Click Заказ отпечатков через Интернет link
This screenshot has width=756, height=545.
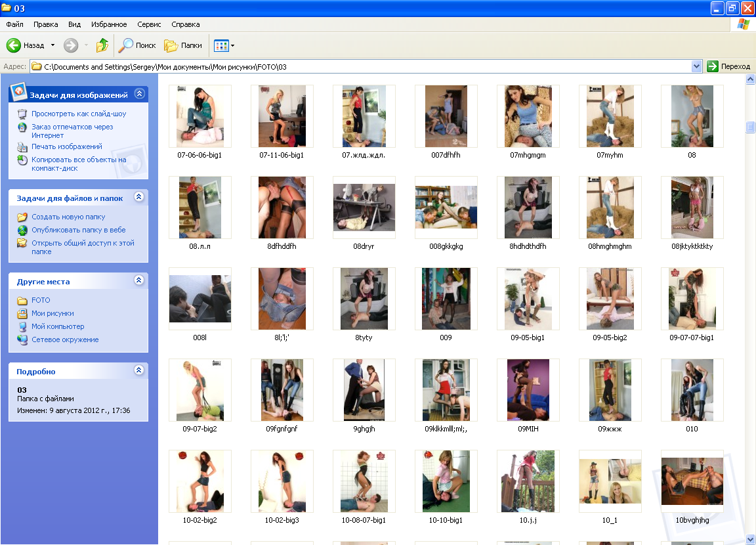[72, 131]
